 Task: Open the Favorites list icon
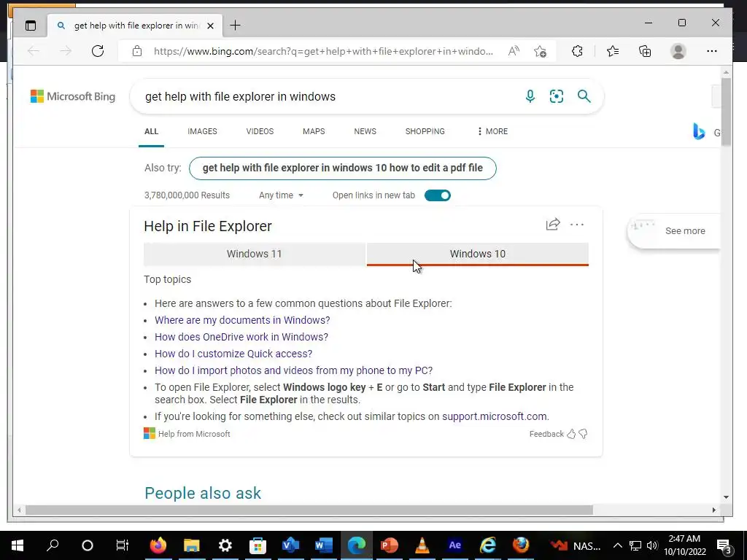(613, 51)
